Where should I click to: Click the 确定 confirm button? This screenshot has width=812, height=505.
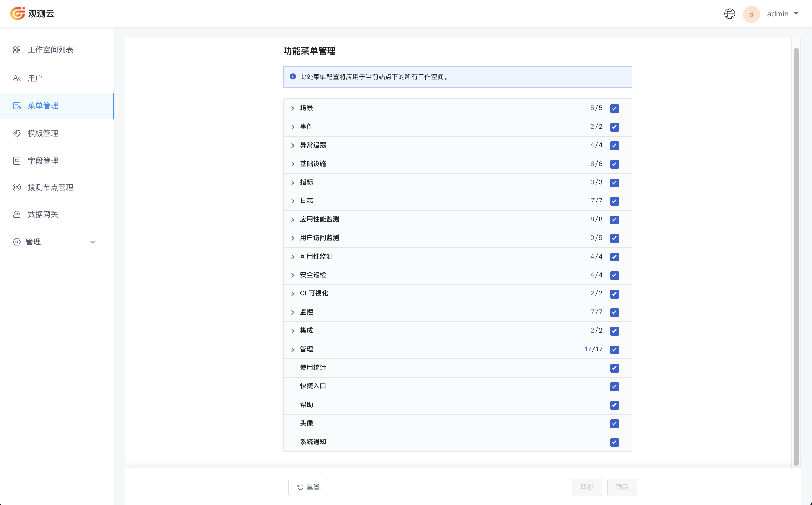click(622, 487)
